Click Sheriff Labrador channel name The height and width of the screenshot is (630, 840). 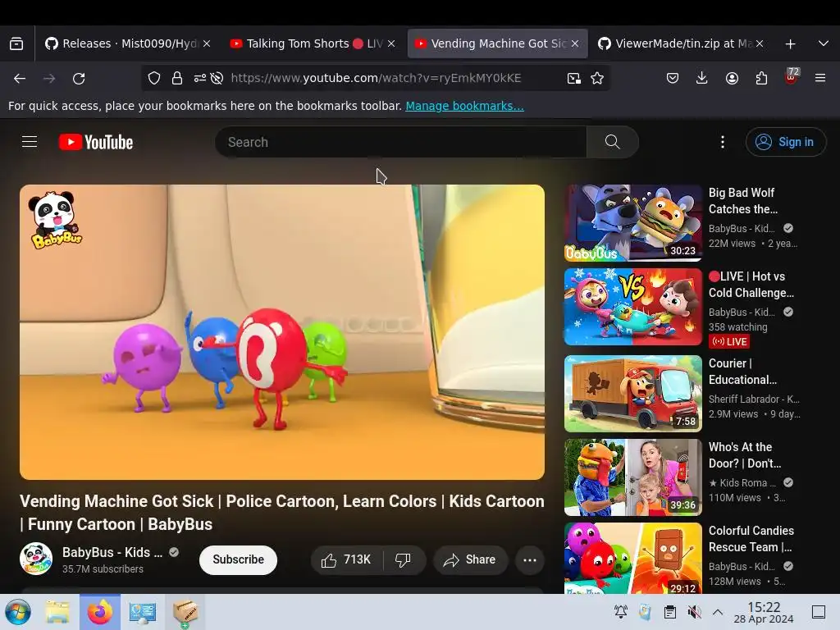coord(754,399)
